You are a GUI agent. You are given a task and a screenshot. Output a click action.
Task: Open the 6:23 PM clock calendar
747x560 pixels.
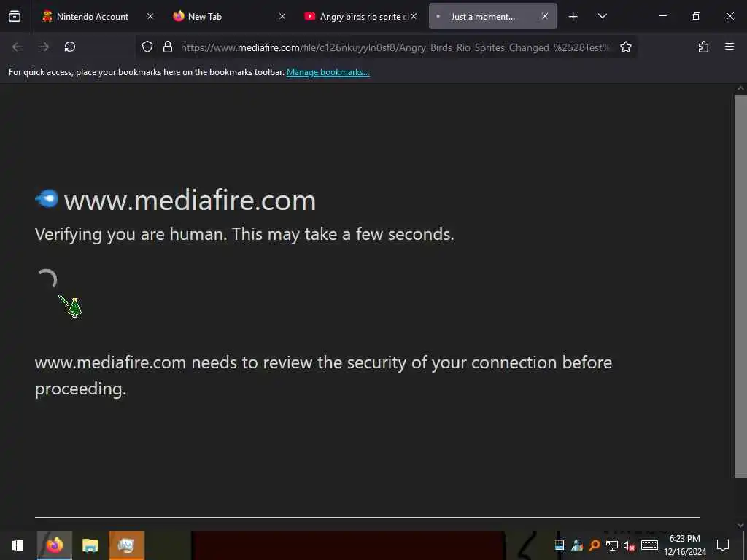click(x=685, y=545)
